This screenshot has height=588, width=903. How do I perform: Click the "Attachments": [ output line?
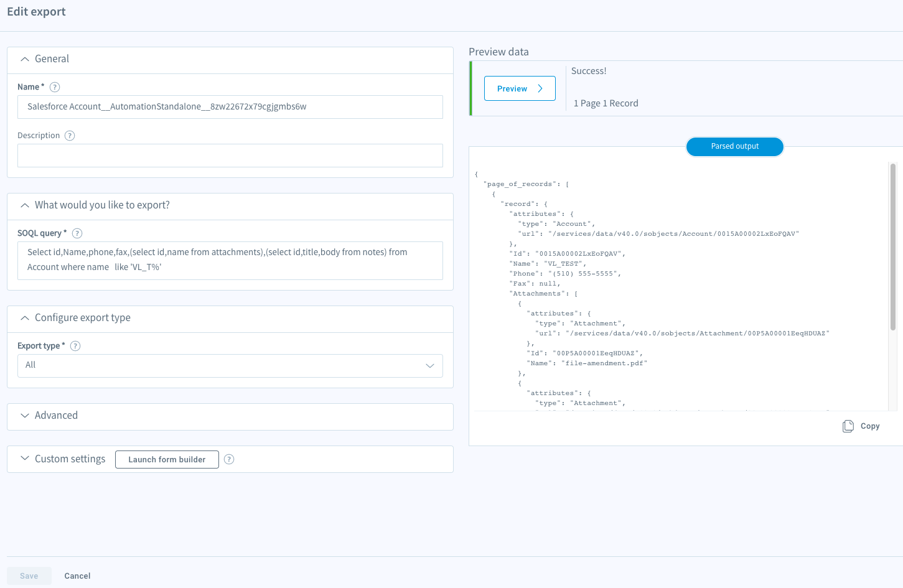[x=543, y=294]
